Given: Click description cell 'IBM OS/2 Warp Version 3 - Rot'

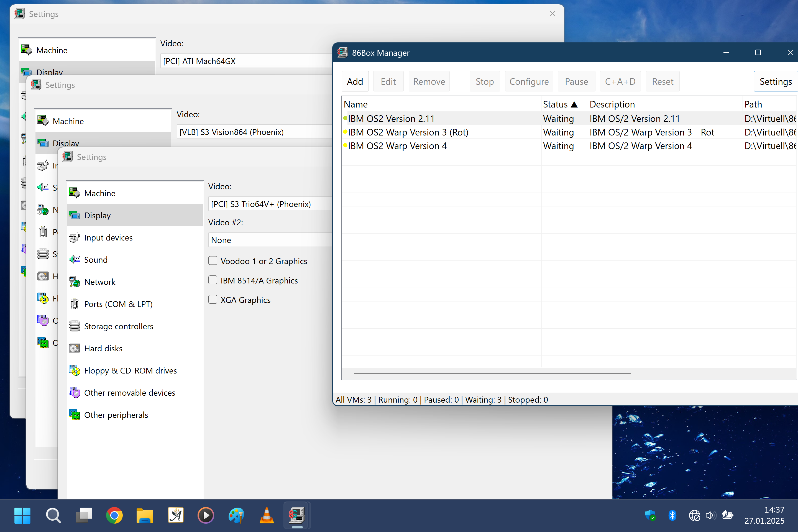Looking at the screenshot, I should click(652, 132).
